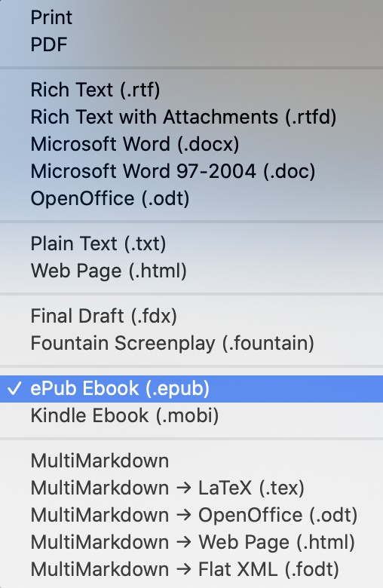The width and height of the screenshot is (383, 588).
Task: Choose PDF output format
Action: click(x=191, y=44)
